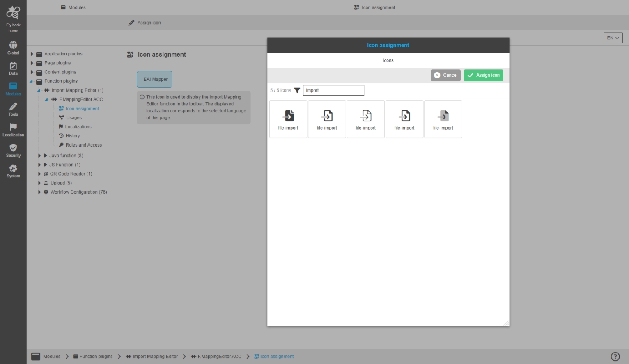Screen dimensions: 629x364
Task: Choose the thin-outline file-import icon
Action: (365, 119)
